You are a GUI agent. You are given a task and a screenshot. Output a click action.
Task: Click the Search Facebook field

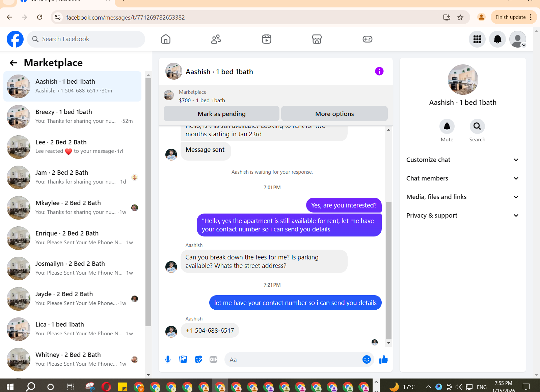pyautogui.click(x=86, y=39)
